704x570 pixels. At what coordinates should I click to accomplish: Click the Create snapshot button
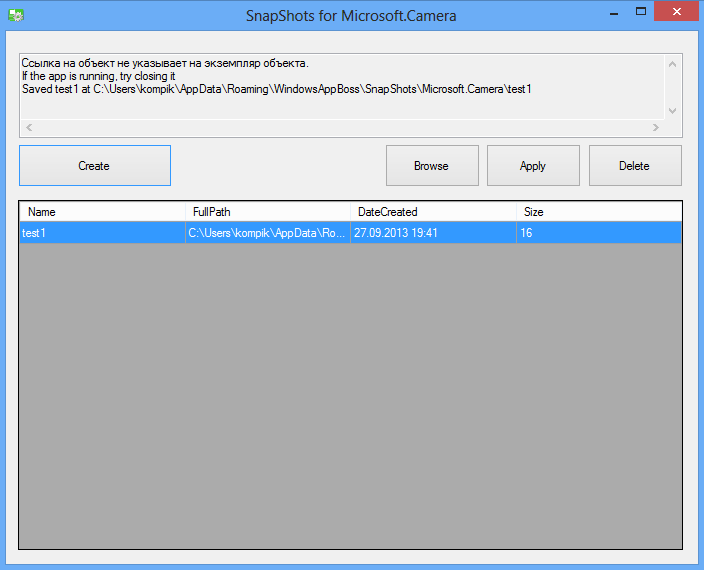(95, 166)
